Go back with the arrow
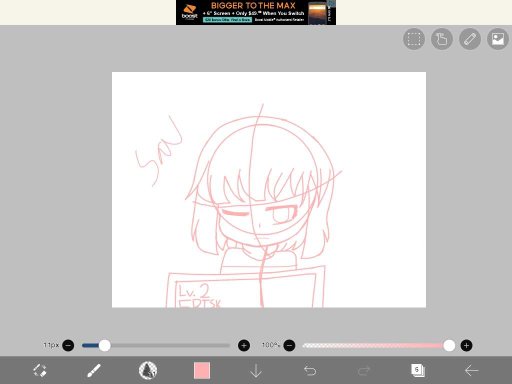This screenshot has height=384, width=512. (x=472, y=370)
